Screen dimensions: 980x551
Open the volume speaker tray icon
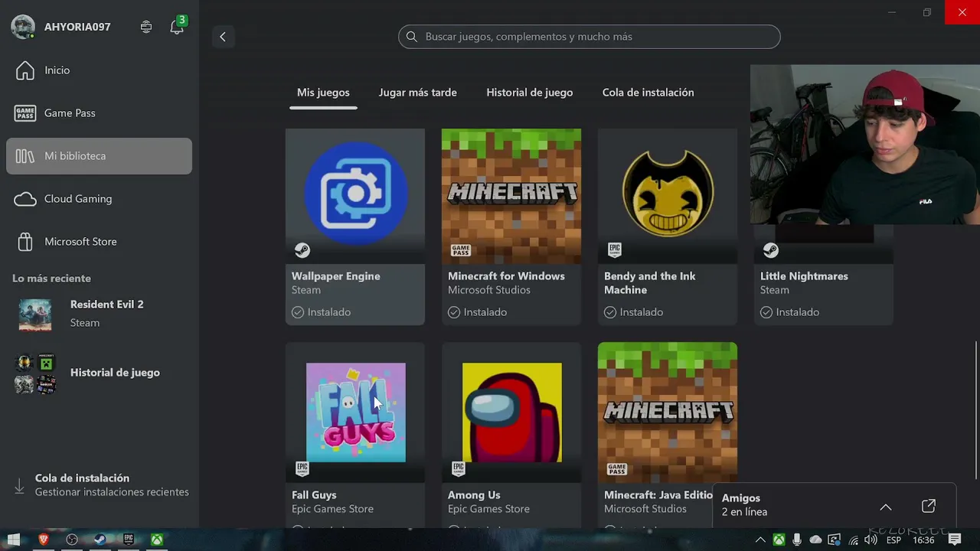[x=871, y=540]
